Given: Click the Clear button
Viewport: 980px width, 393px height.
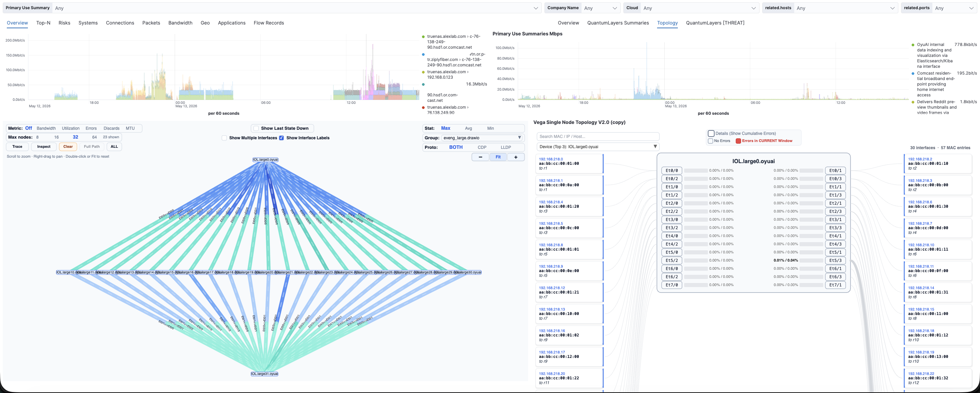Looking at the screenshot, I should (x=68, y=147).
